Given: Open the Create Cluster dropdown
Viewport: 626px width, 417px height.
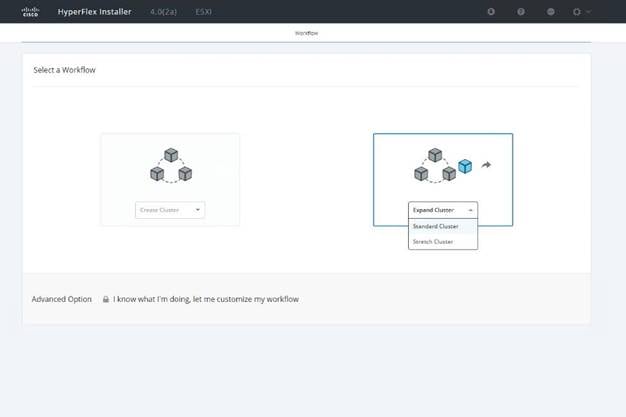Looking at the screenshot, I should tap(170, 210).
